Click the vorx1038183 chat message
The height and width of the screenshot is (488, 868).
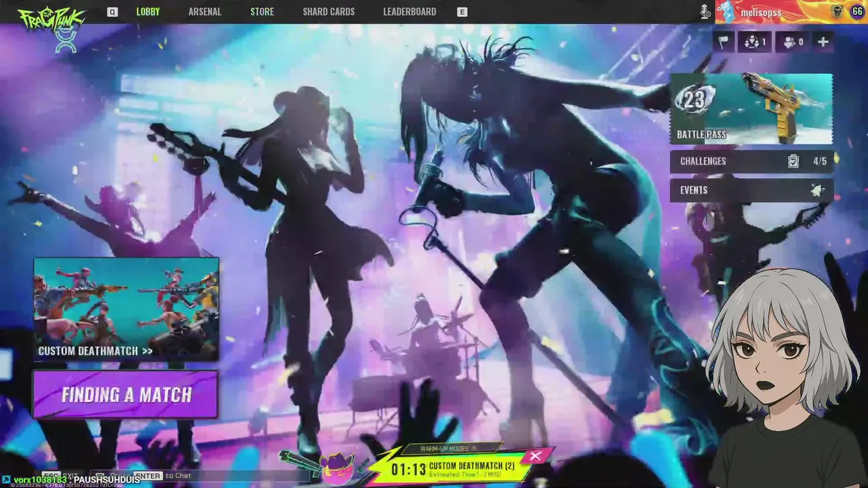(x=71, y=480)
